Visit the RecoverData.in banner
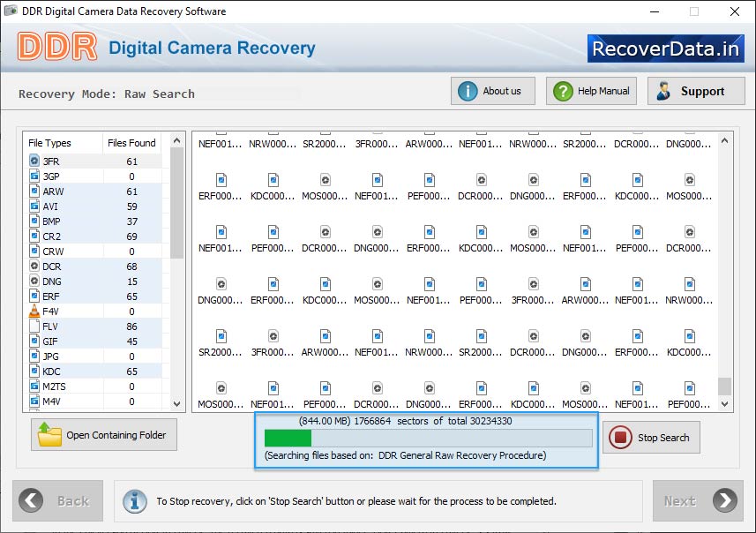Image resolution: width=756 pixels, height=533 pixels. pos(666,49)
